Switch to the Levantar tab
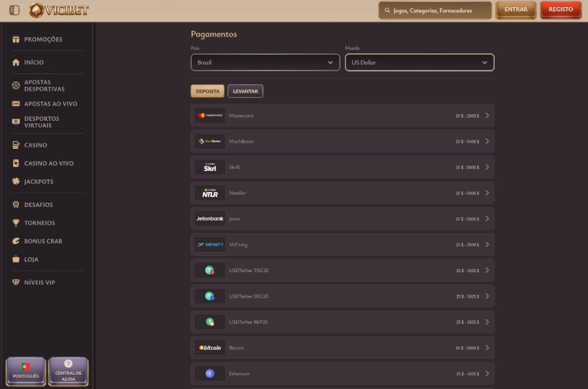This screenshot has width=588, height=389. (x=245, y=91)
